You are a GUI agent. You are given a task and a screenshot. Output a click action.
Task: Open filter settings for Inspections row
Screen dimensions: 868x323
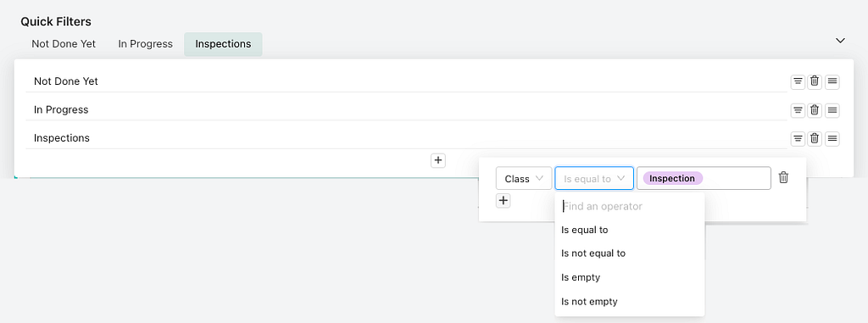point(797,138)
